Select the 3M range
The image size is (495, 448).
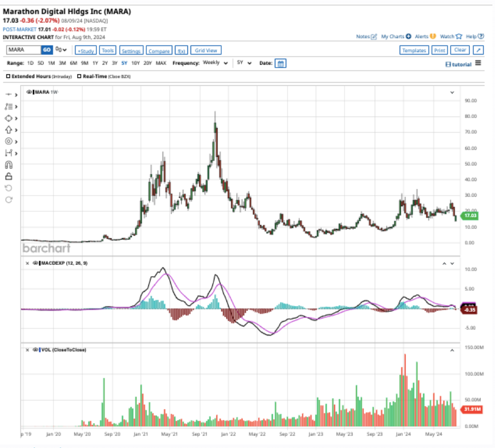[62, 63]
